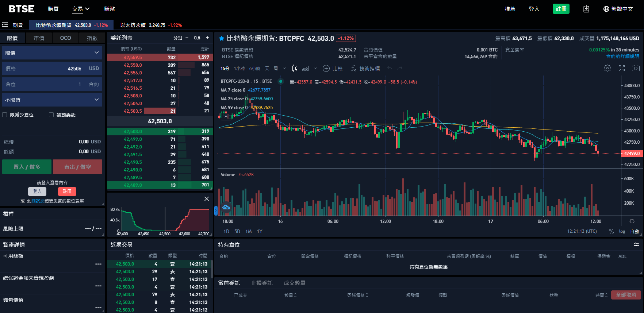Image resolution: width=644 pixels, height=313 pixels.
Task: Toggle chart fullscreen mode icon
Action: coord(622,68)
